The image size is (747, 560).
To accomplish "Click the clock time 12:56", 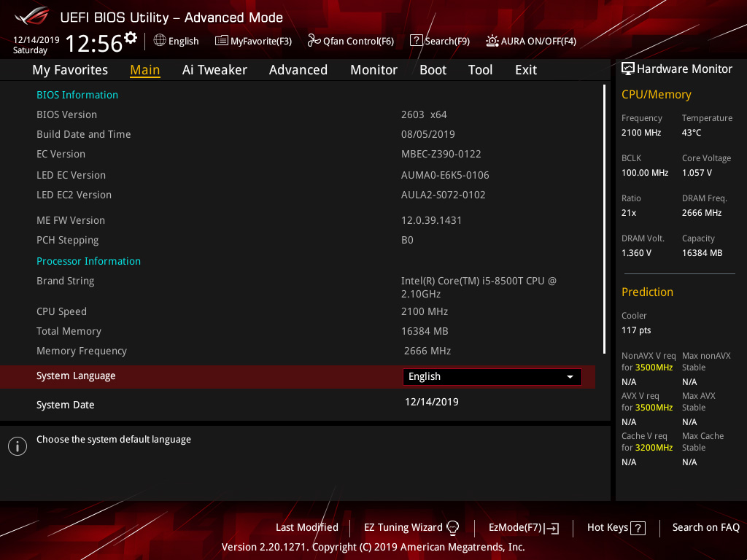I will pyautogui.click(x=93, y=43).
